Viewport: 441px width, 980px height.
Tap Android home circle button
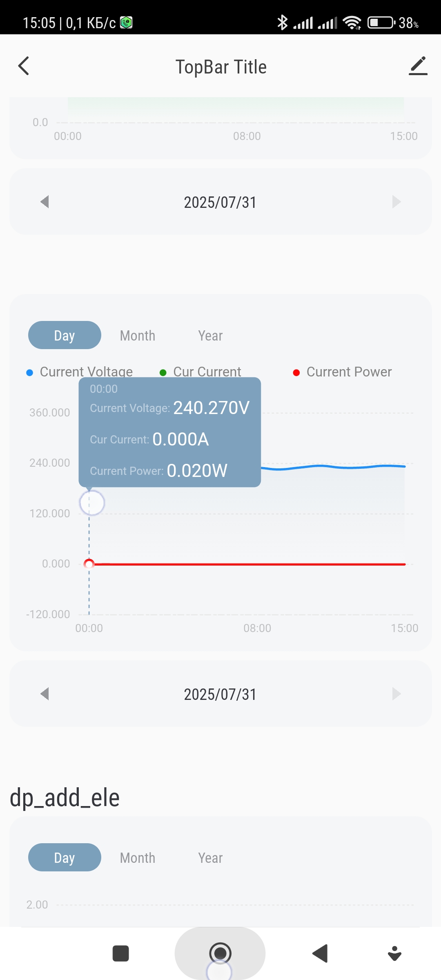[x=220, y=953]
